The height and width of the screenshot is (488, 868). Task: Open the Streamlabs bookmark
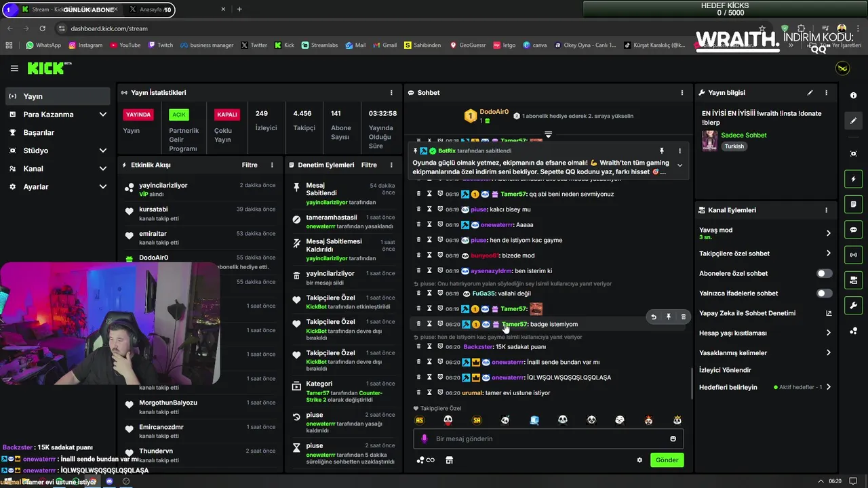click(319, 45)
